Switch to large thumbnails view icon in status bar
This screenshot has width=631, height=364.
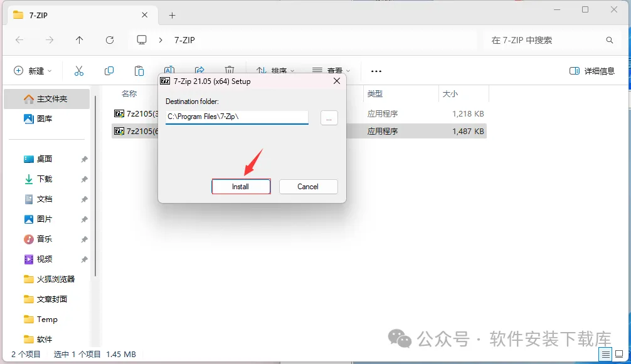tap(619, 355)
